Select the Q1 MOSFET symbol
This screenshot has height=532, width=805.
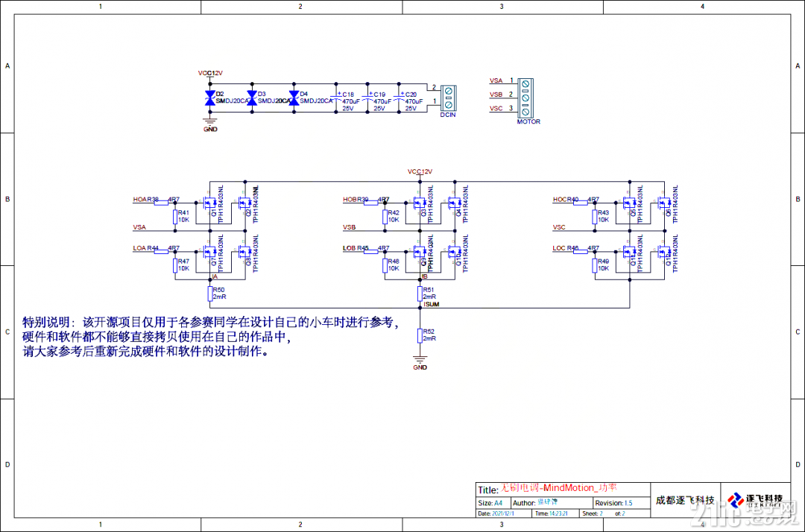[209, 203]
